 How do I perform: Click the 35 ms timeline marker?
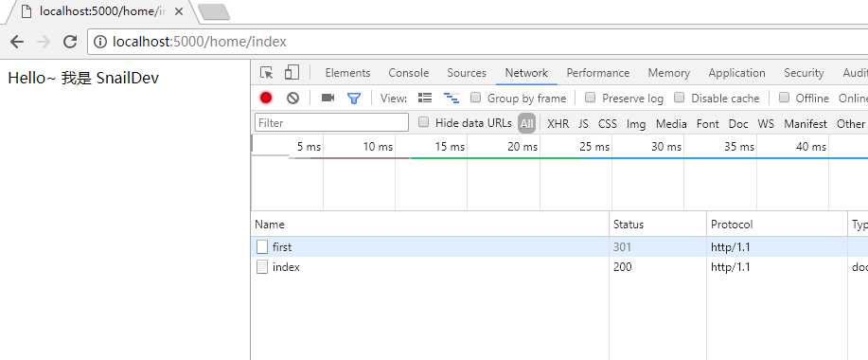(739, 147)
